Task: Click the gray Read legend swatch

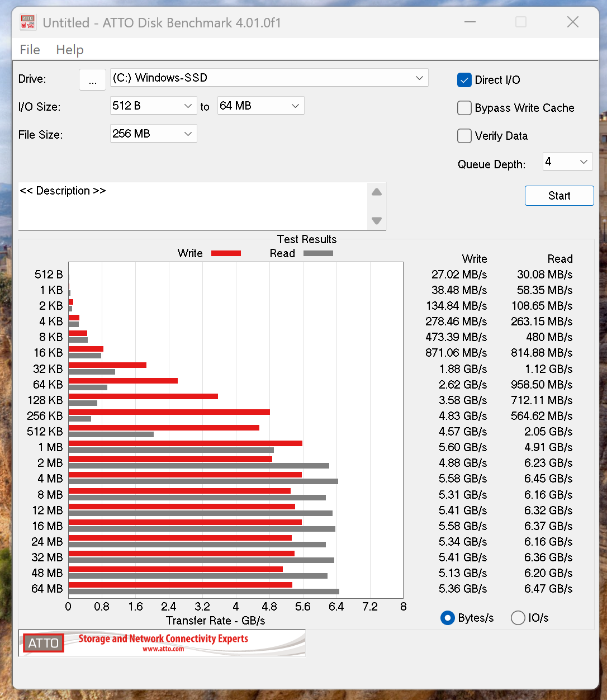Action: 318,253
